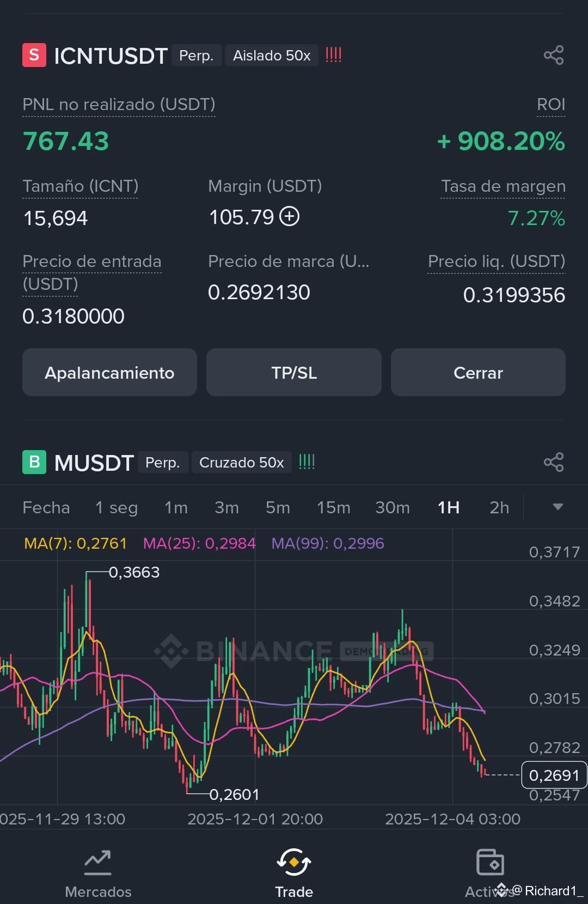Tap the Precio de entrada label

[91, 272]
